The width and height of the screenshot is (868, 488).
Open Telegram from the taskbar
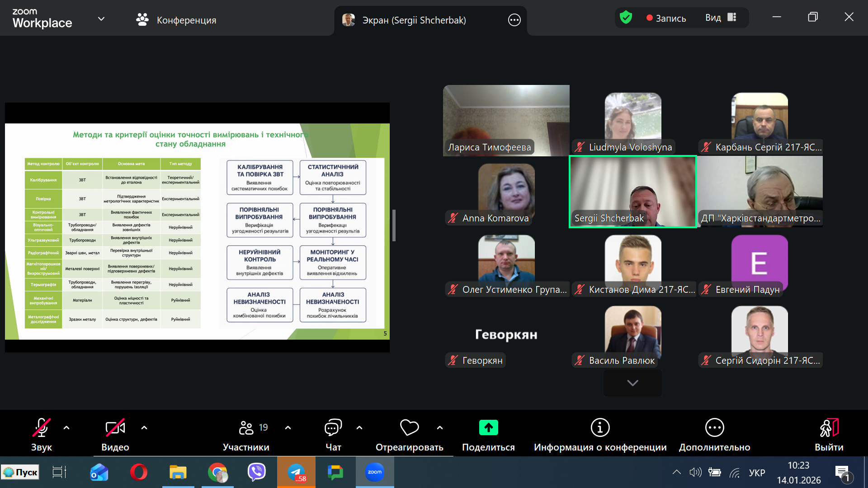(297, 472)
